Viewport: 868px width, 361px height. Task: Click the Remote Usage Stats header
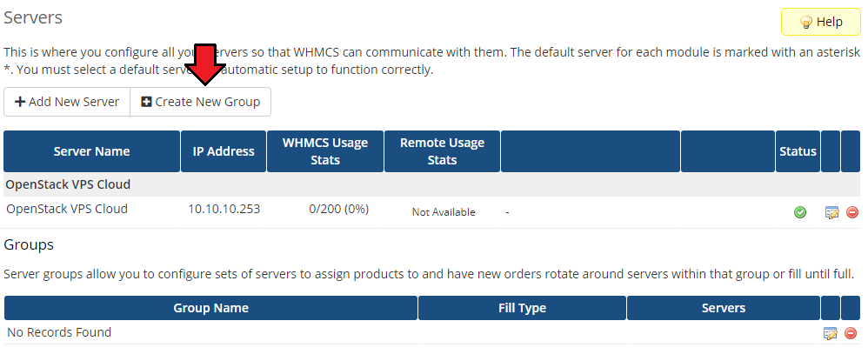(442, 151)
